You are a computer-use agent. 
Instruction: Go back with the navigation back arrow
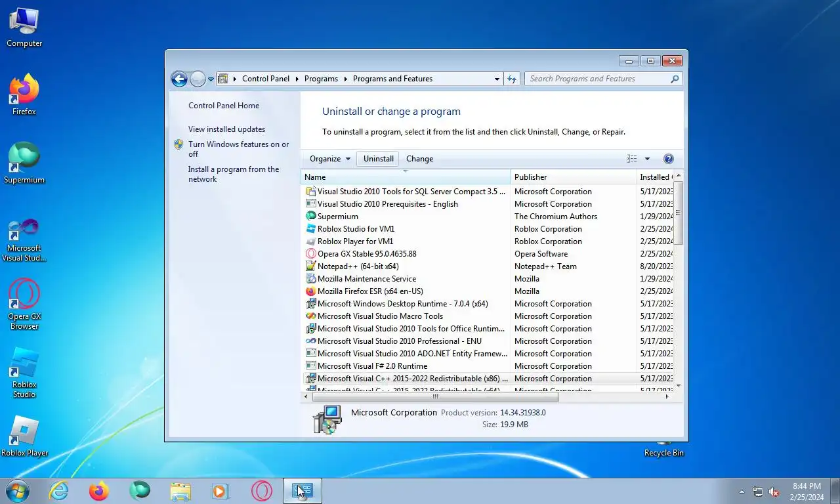[179, 79]
